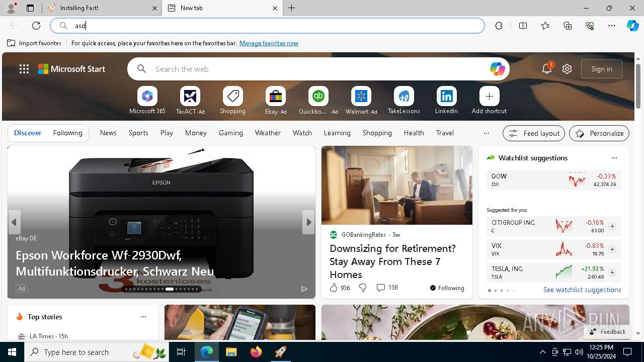Open File Explorer from the taskbar
The image size is (644, 362).
tap(231, 352)
